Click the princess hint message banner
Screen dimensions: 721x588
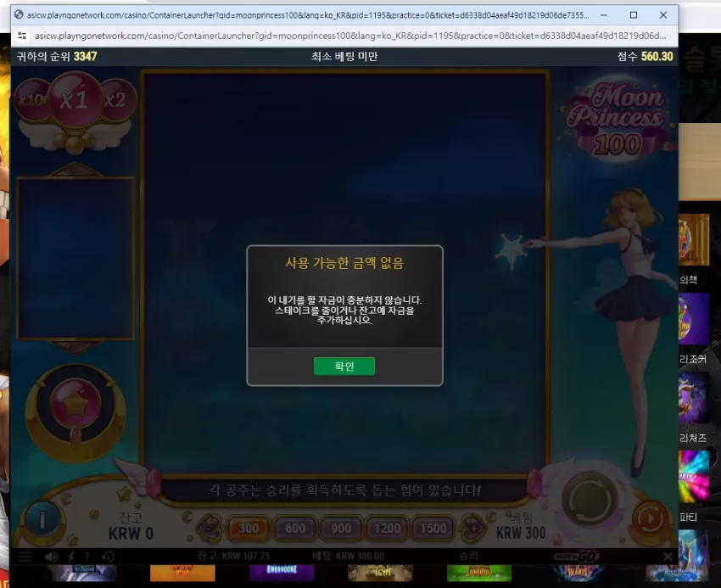click(344, 490)
